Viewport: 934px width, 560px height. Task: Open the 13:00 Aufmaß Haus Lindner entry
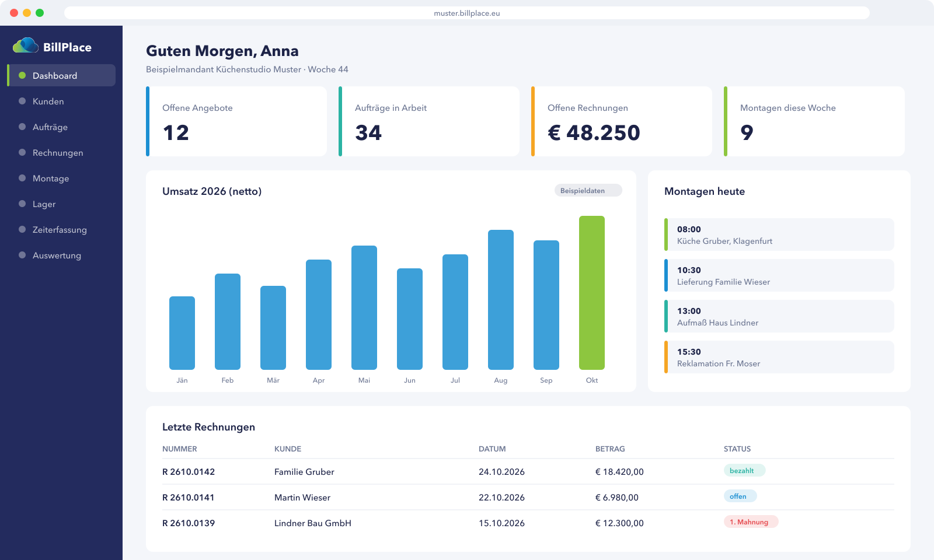point(779,316)
